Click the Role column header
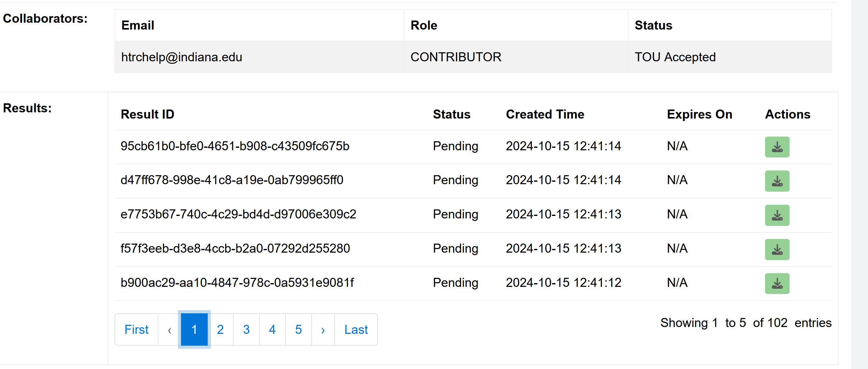Viewport: 868px width, 369px height. [424, 25]
